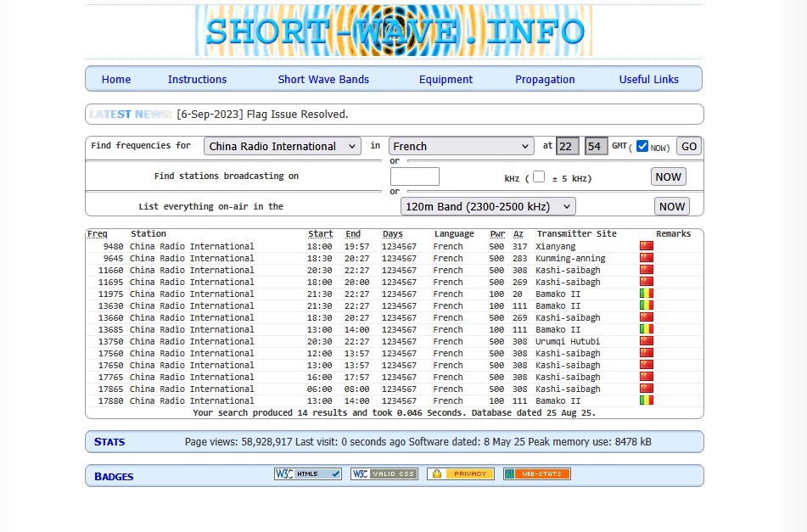
Task: Open the station dropdown showing China Radio International
Action: (x=282, y=146)
